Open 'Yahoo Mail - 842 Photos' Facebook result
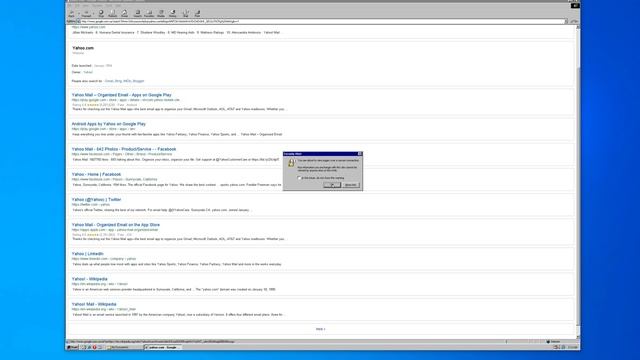640x360 pixels. tap(124, 149)
